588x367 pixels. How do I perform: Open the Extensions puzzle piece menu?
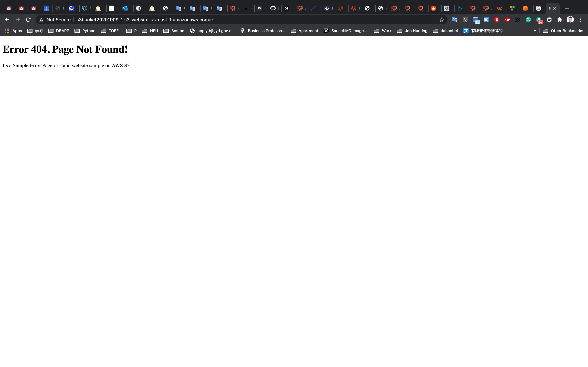coord(560,20)
